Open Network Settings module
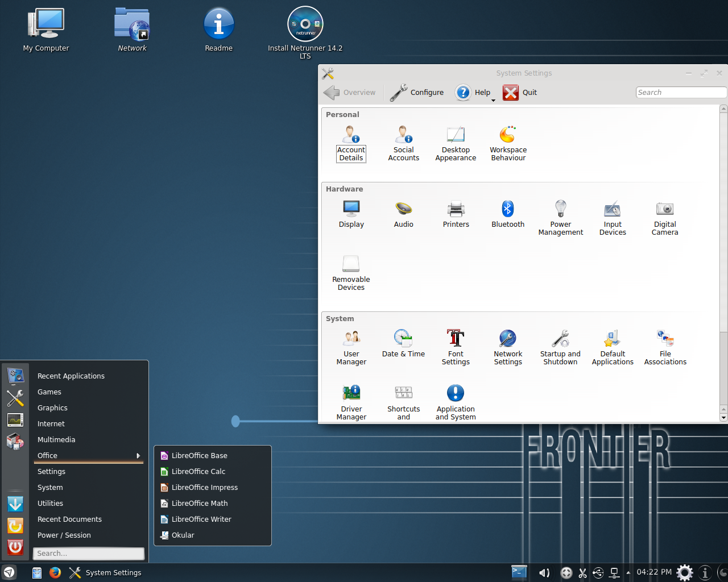Image resolution: width=728 pixels, height=582 pixels. [x=508, y=347]
